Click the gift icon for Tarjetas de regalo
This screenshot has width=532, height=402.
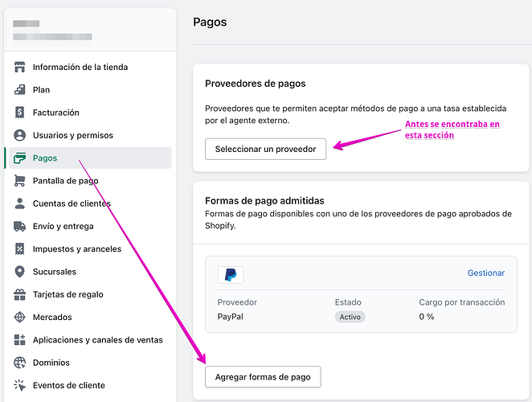pos(19,294)
